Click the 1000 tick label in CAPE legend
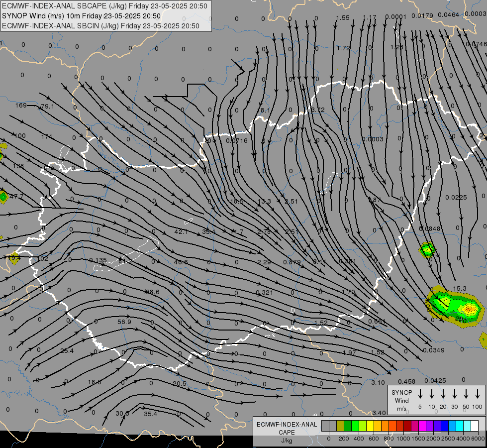The image size is (487, 448). (x=403, y=439)
